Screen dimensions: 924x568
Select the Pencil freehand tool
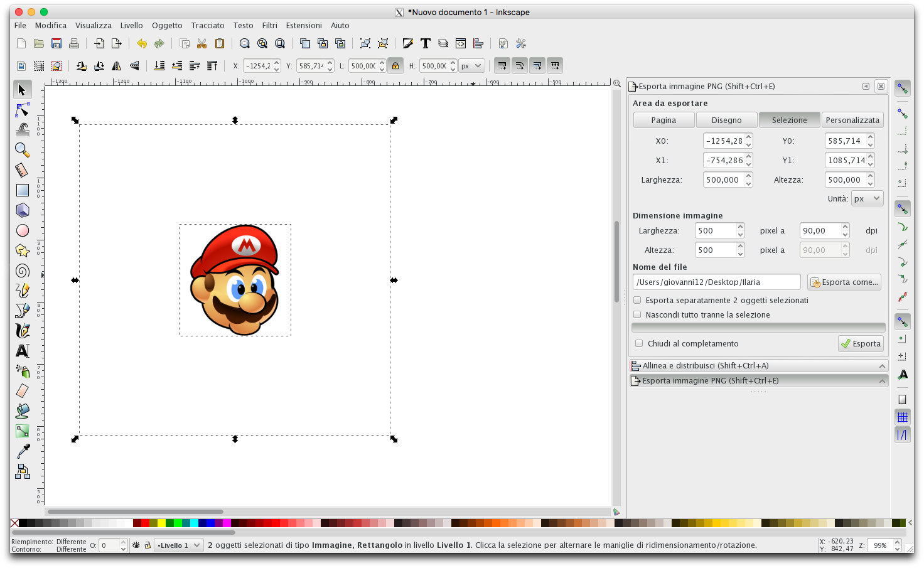[x=23, y=291]
